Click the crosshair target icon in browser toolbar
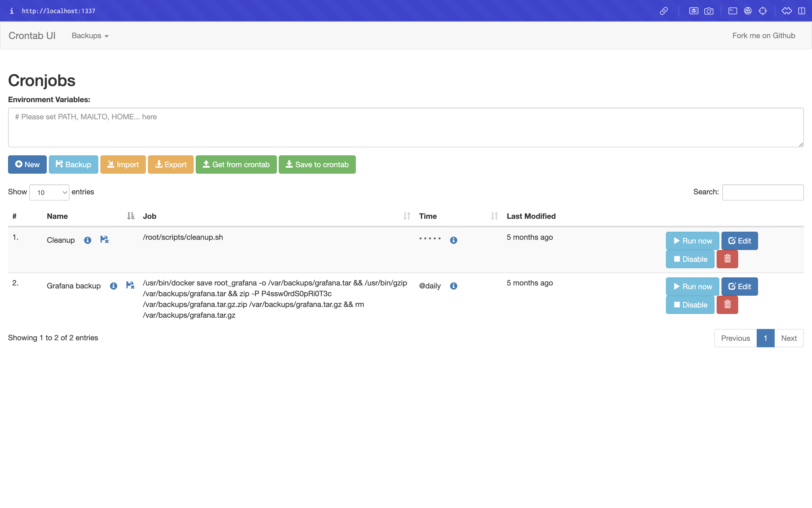This screenshot has width=812, height=508. (763, 11)
